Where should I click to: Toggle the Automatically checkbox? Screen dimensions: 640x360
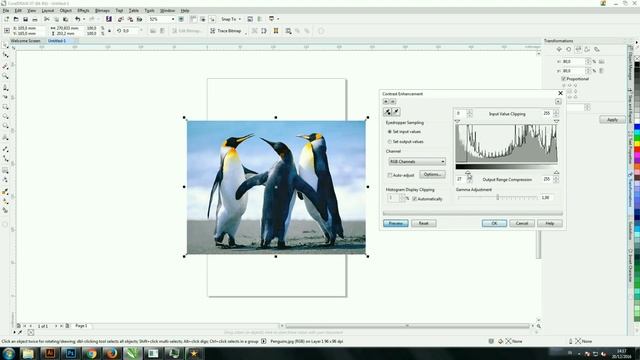(415, 199)
